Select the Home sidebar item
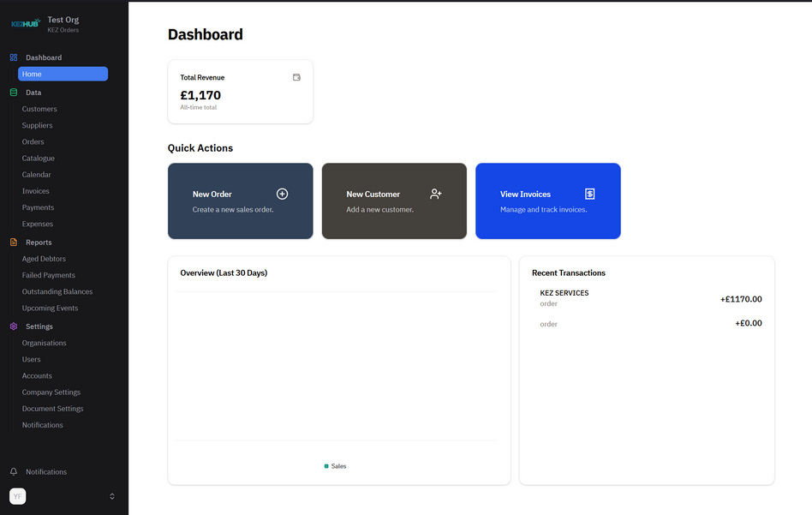This screenshot has height=515, width=812. [x=63, y=75]
